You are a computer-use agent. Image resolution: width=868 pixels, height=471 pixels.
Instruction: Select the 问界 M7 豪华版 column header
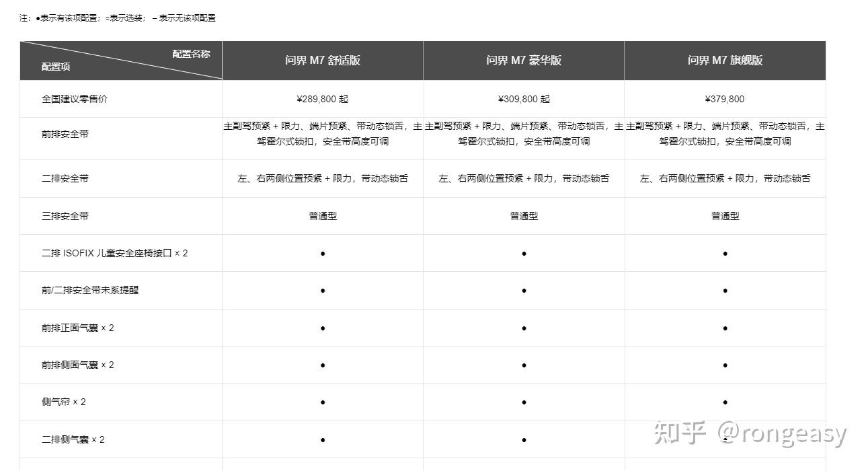[x=524, y=60]
